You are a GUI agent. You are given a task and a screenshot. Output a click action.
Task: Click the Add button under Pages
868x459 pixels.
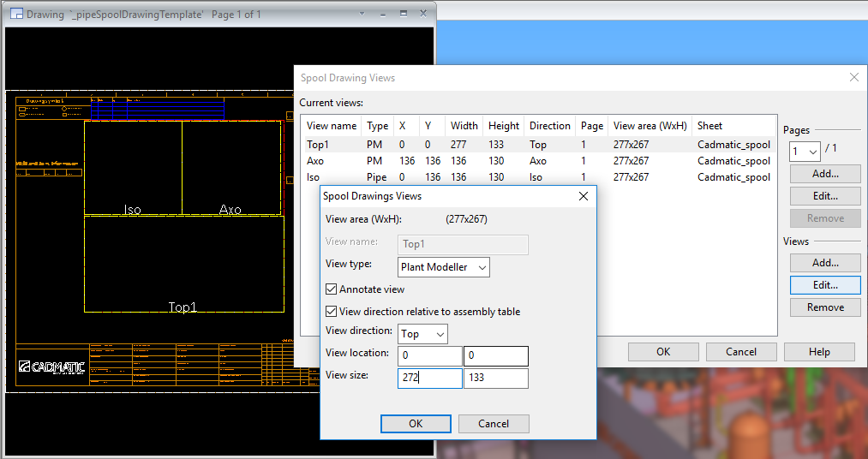[825, 174]
